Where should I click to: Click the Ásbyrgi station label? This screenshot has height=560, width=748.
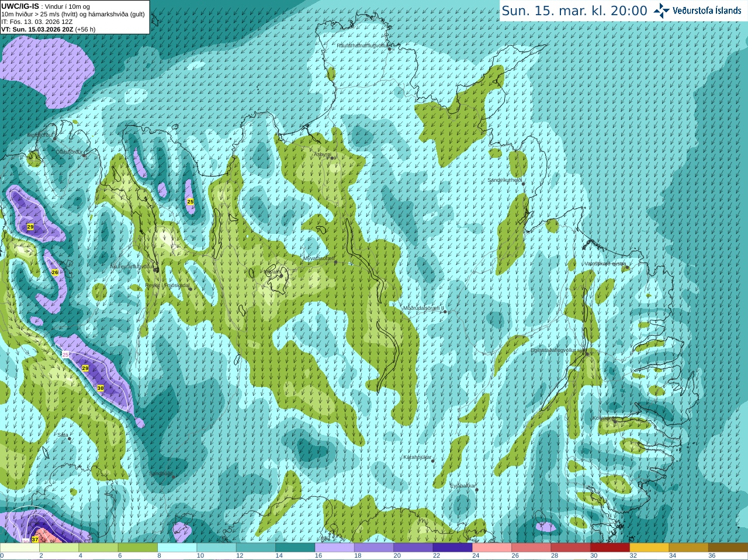322,154
